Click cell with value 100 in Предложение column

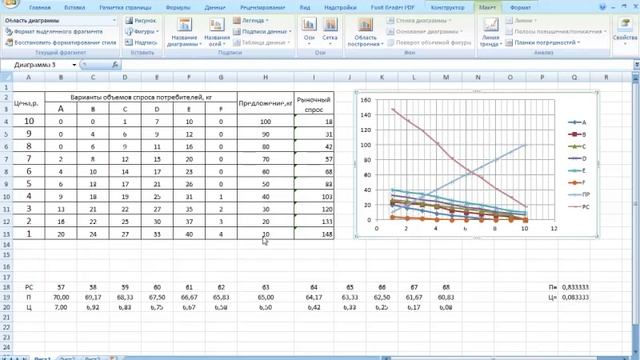point(265,121)
